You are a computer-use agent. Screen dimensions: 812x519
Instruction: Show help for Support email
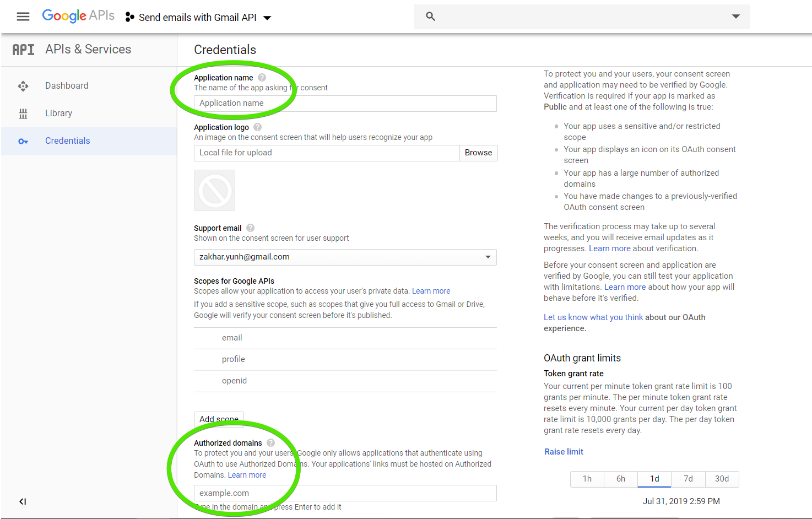(x=250, y=228)
